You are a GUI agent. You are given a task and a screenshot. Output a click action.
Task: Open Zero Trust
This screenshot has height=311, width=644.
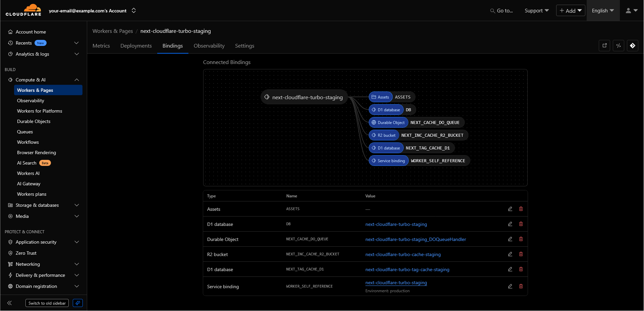coord(26,253)
